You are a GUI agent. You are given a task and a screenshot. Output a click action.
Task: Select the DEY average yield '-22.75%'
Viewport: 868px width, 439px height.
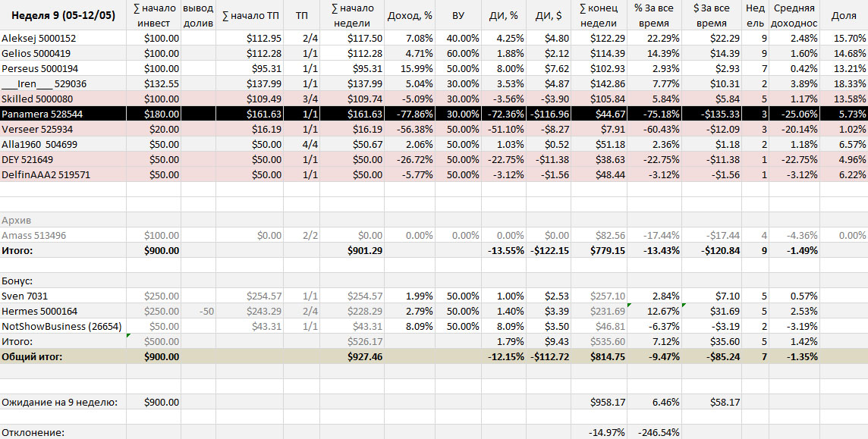click(x=794, y=159)
